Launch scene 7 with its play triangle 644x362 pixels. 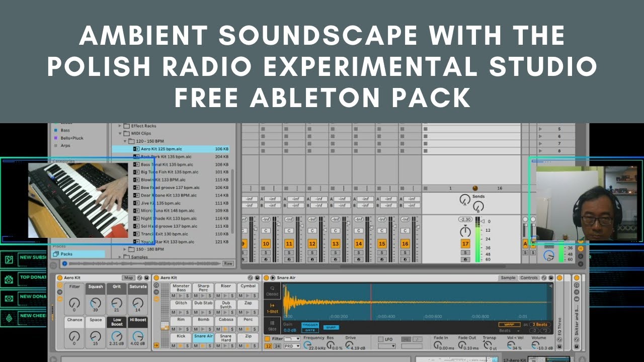pos(541,144)
